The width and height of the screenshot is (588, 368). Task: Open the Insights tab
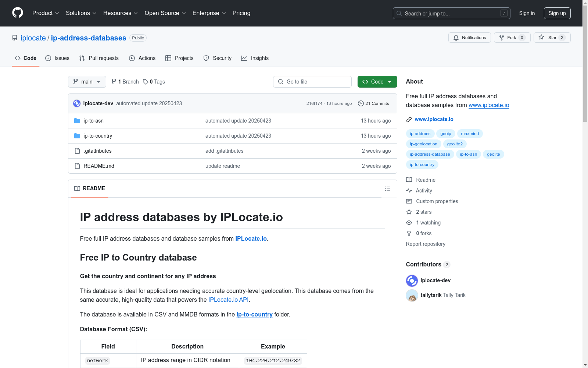coord(255,58)
